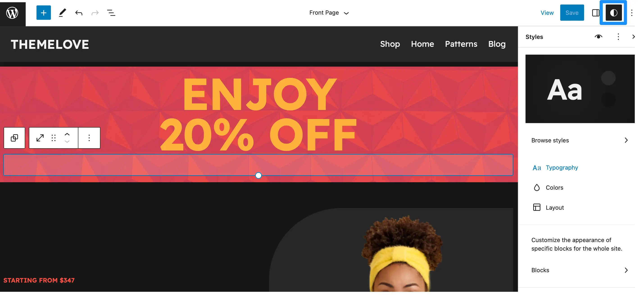Click the Save button
Image resolution: width=644 pixels, height=301 pixels.
572,12
